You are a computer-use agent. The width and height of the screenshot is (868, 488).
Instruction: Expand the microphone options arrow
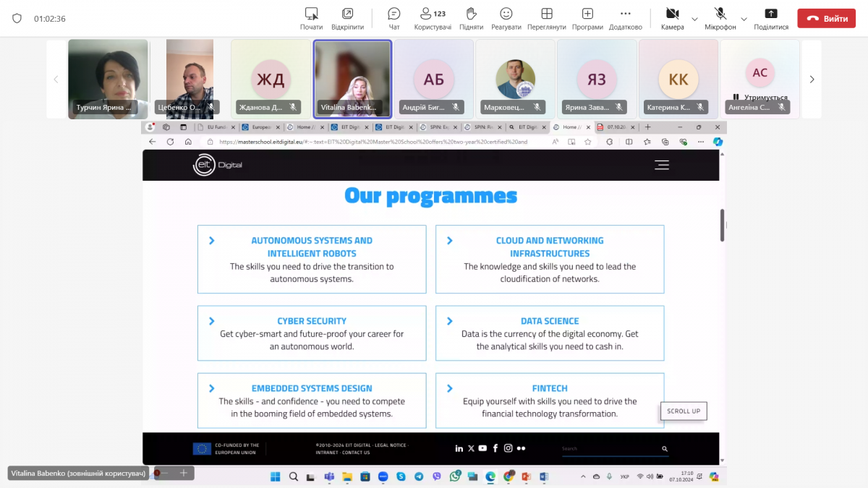744,19
